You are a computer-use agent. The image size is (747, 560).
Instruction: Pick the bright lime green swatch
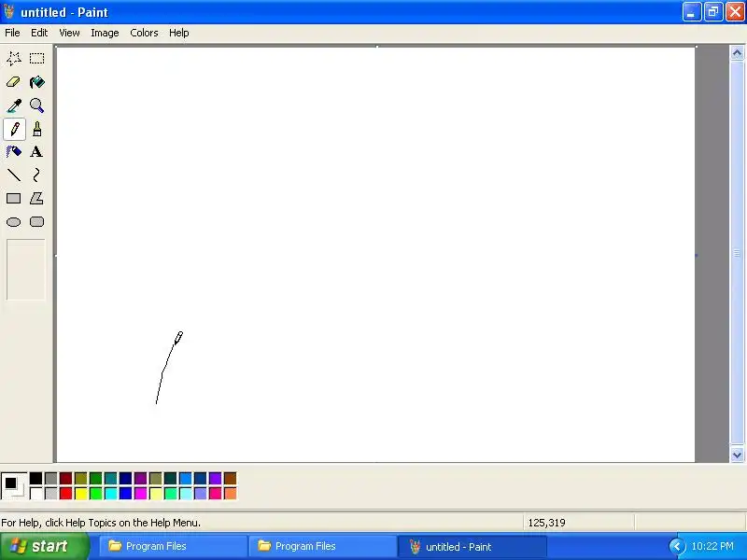tap(96, 494)
